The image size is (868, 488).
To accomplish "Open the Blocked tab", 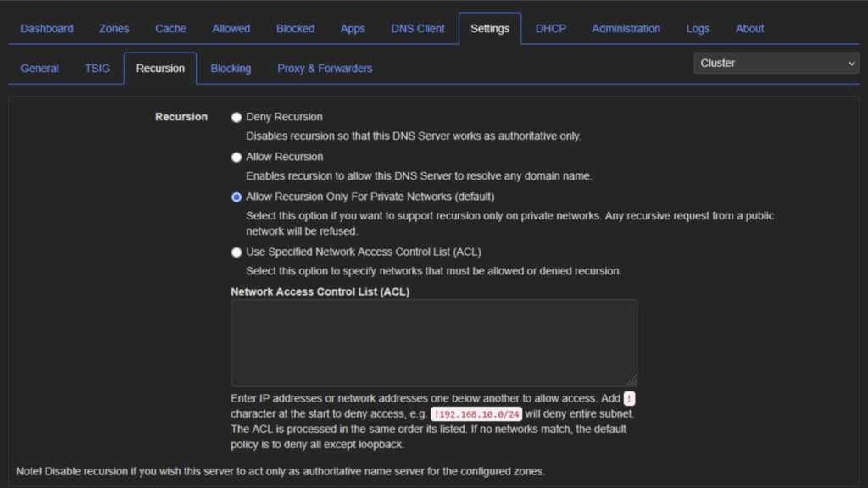I will [295, 28].
